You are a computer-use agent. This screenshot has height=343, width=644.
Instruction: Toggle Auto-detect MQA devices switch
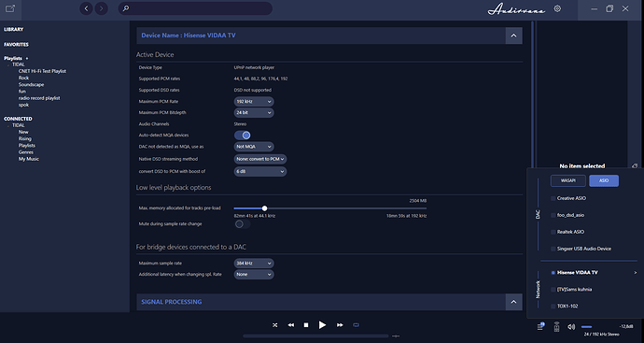pyautogui.click(x=243, y=135)
